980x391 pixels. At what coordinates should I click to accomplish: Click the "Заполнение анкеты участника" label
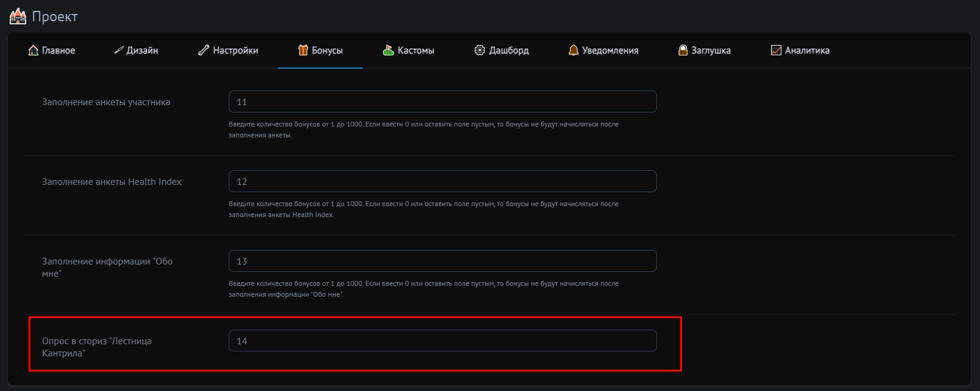106,102
